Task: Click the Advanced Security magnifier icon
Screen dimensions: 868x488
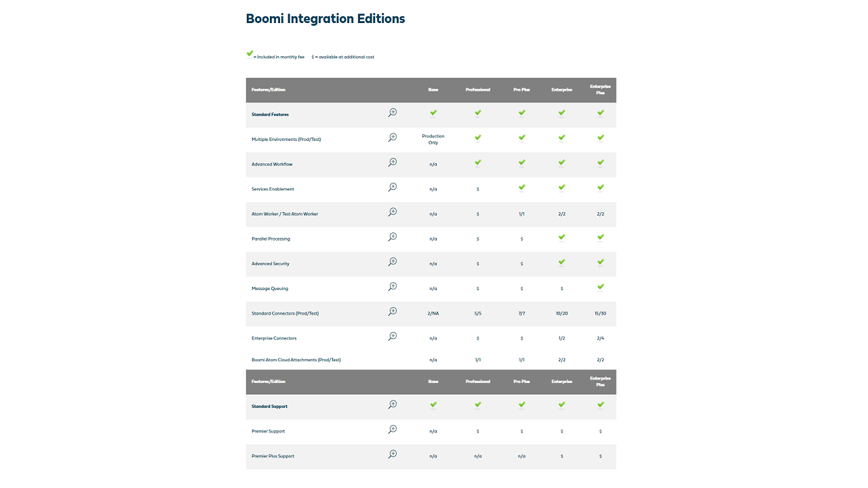Action: (393, 262)
